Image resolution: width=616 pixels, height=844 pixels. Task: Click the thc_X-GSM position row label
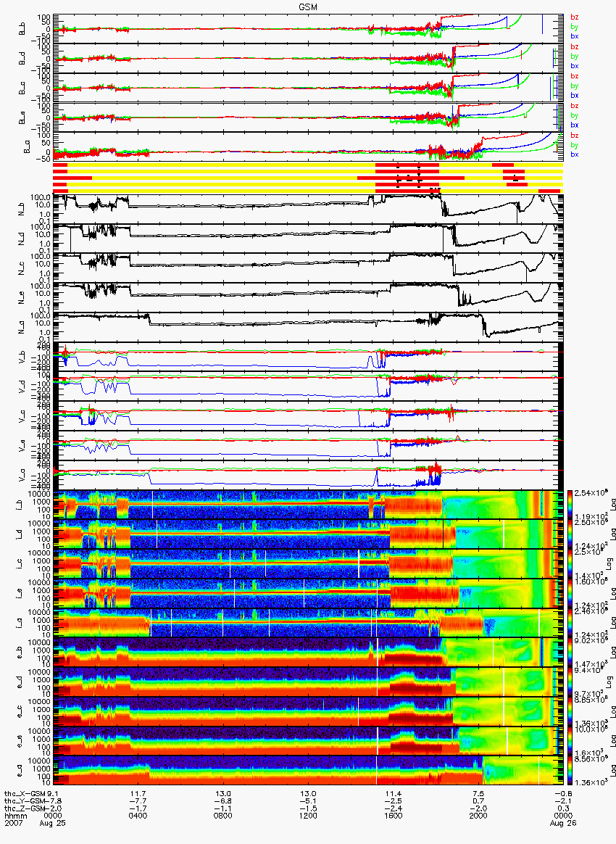coord(25,793)
